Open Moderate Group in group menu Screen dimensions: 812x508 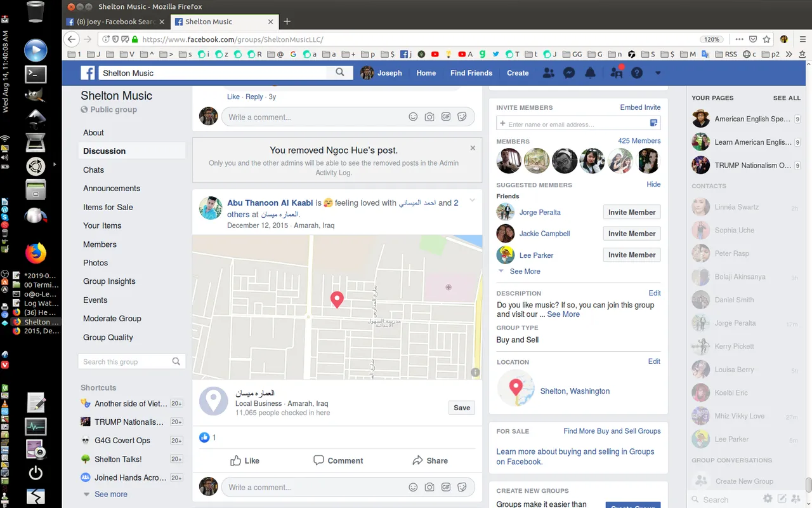coord(112,319)
